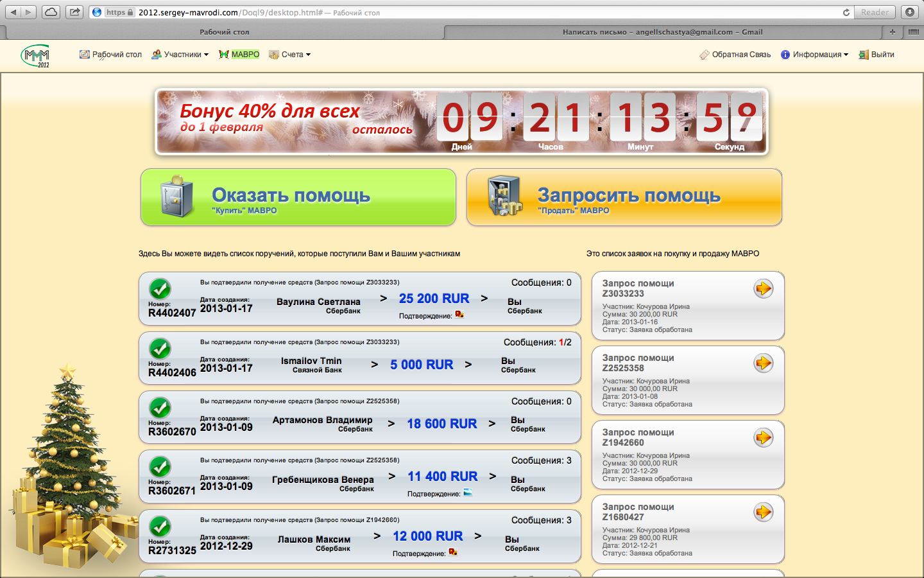Expand the Счета dropdown menu
924x578 pixels.
pos(290,55)
